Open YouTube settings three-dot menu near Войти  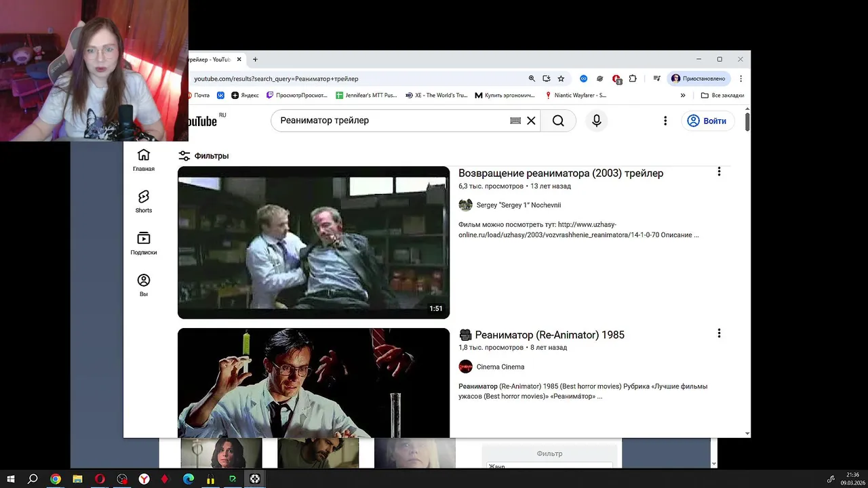point(665,121)
